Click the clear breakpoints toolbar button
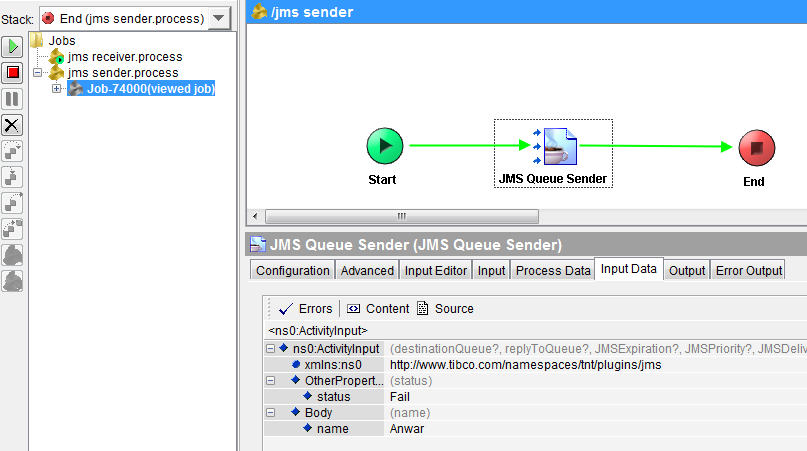 (12, 282)
